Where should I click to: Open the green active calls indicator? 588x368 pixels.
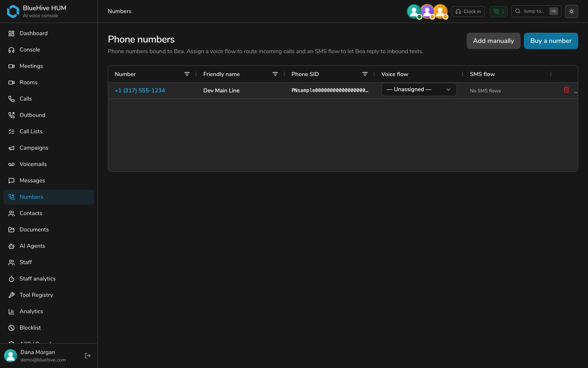[499, 11]
